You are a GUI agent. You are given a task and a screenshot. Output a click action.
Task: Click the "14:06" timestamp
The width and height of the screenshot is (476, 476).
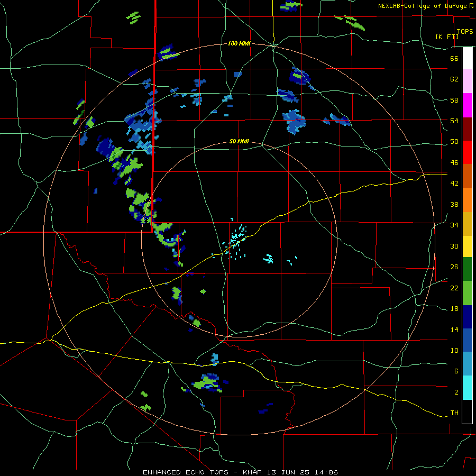coord(326,472)
